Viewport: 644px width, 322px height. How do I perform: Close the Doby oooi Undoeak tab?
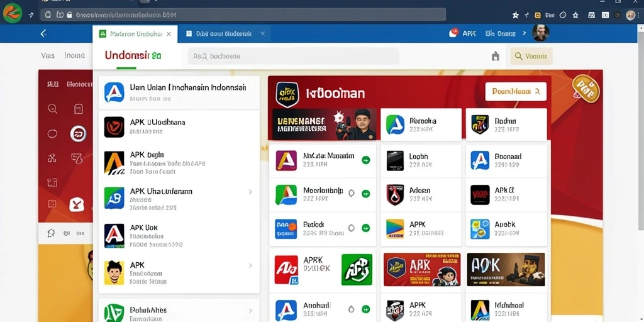(x=263, y=34)
